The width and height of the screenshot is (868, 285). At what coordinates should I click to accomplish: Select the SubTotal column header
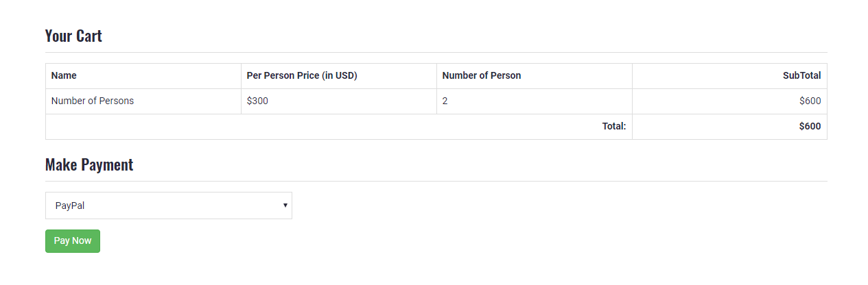[801, 76]
